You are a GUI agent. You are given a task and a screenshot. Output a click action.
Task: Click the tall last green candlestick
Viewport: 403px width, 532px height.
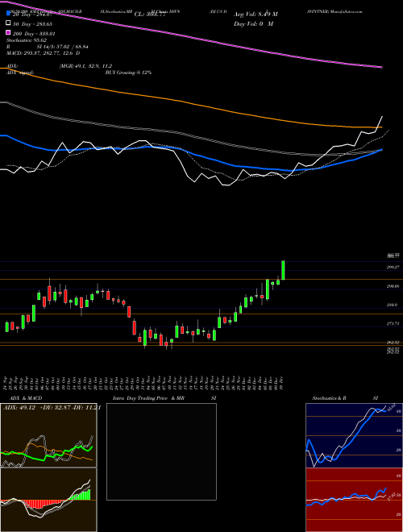(283, 270)
